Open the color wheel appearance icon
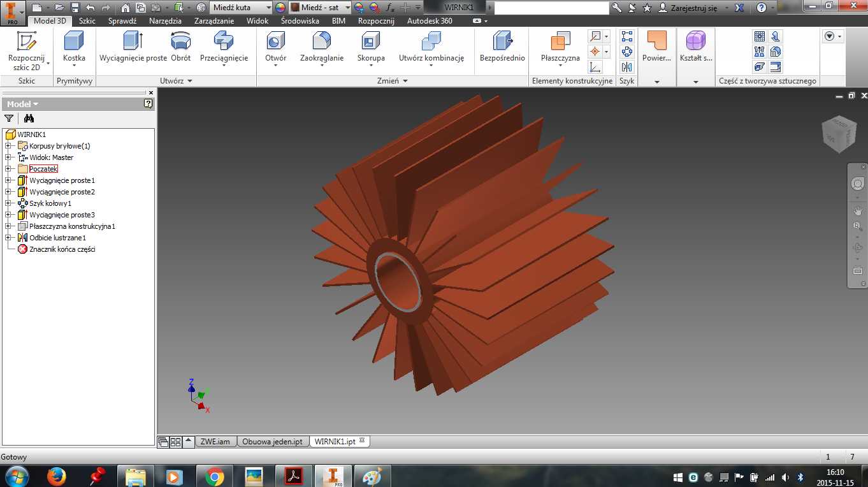This screenshot has height=487, width=868. click(x=280, y=8)
